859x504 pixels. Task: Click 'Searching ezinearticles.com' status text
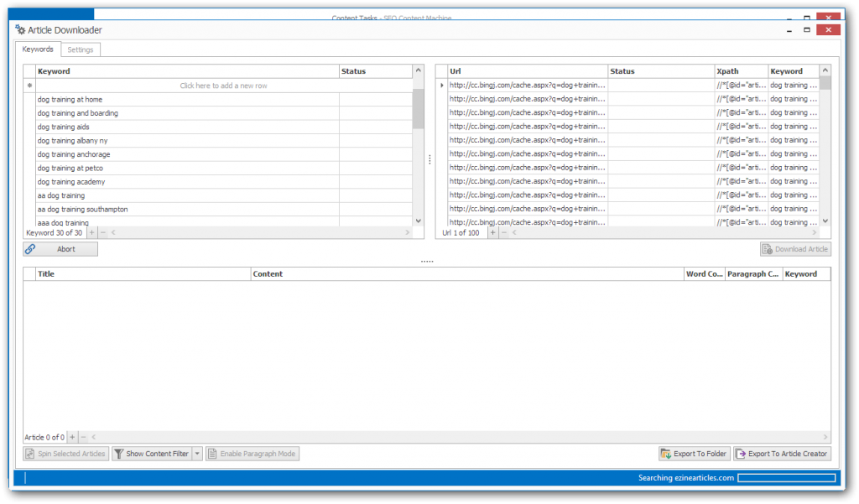(686, 478)
